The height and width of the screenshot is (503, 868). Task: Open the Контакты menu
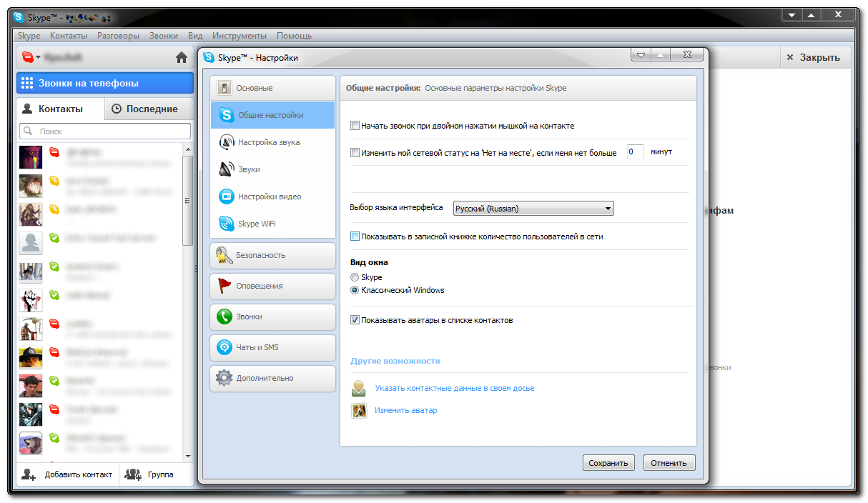pos(69,36)
